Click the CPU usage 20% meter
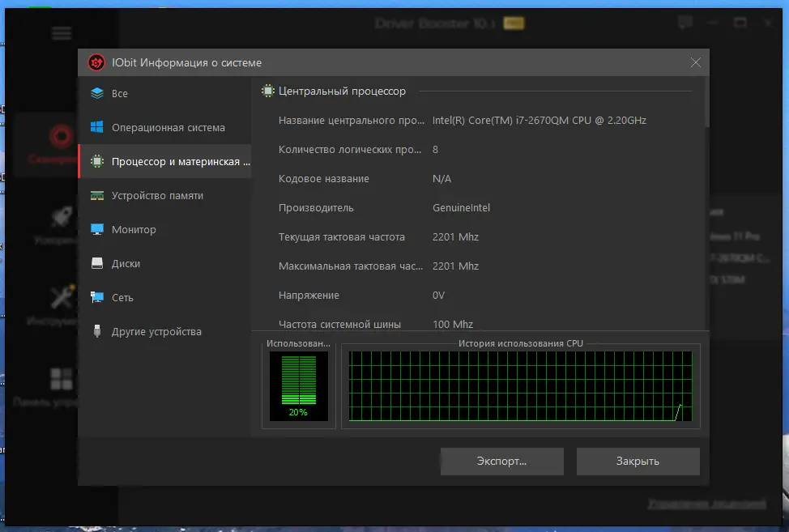 pos(298,385)
